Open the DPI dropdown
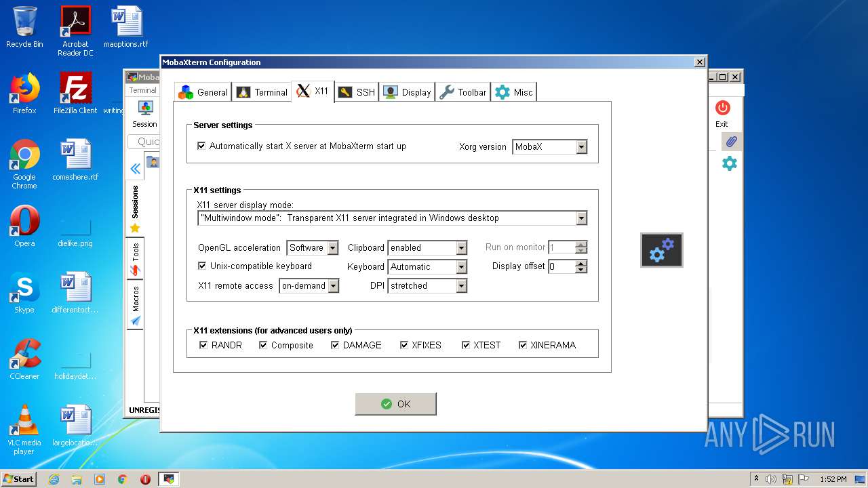868x488 pixels. point(461,286)
